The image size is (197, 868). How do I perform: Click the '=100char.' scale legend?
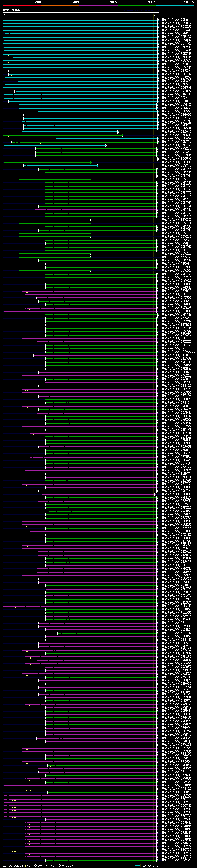click(146, 865)
